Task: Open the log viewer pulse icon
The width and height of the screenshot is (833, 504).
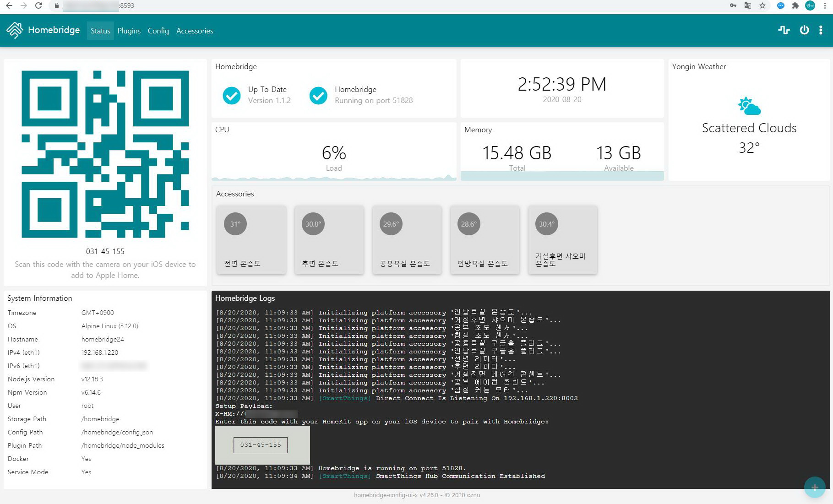Action: point(784,30)
